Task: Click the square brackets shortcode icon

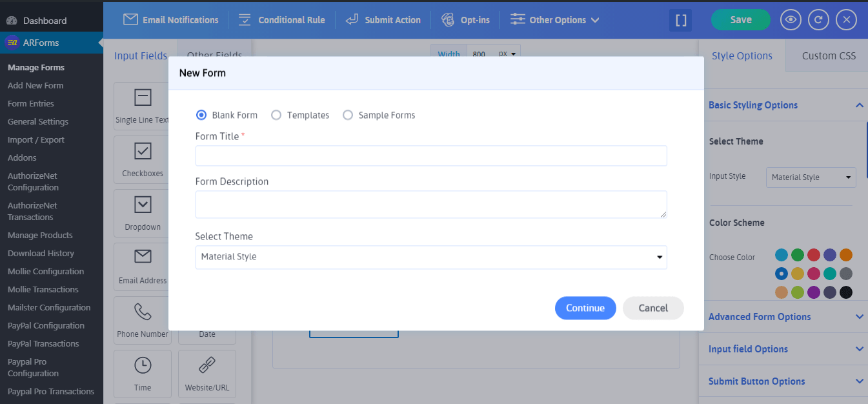Action: pos(681,20)
